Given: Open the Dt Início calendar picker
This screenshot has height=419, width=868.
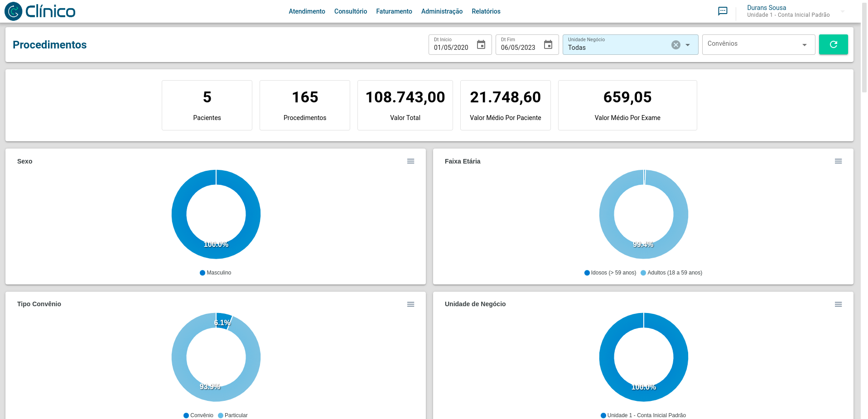Looking at the screenshot, I should [481, 45].
